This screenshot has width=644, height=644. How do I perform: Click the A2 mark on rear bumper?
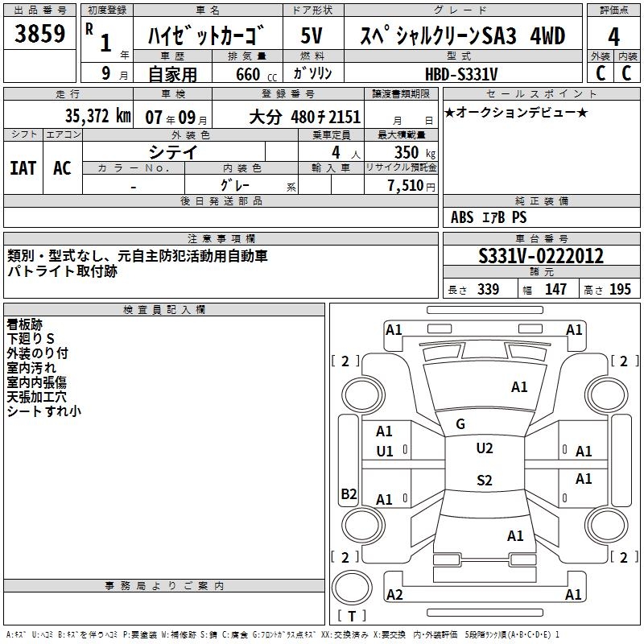click(394, 594)
